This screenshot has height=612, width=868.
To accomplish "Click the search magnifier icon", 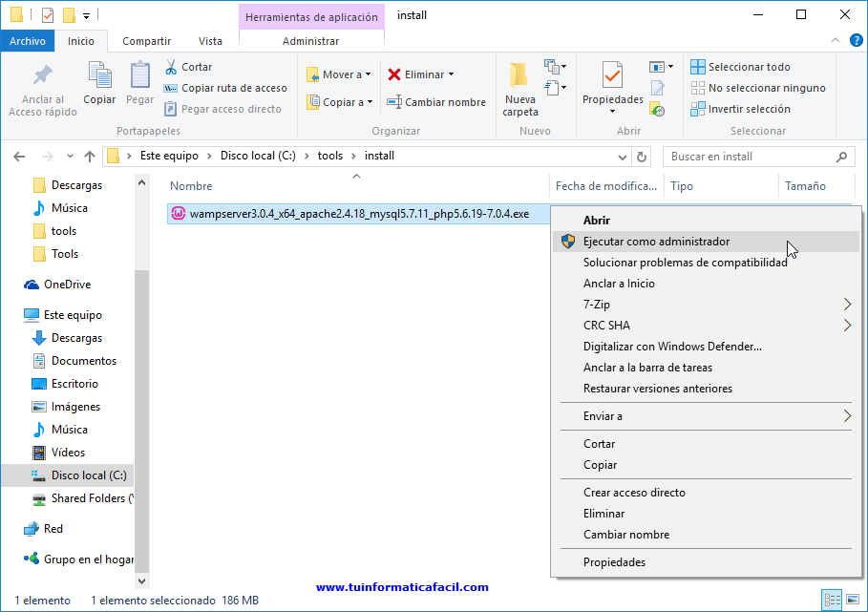I will click(x=841, y=157).
